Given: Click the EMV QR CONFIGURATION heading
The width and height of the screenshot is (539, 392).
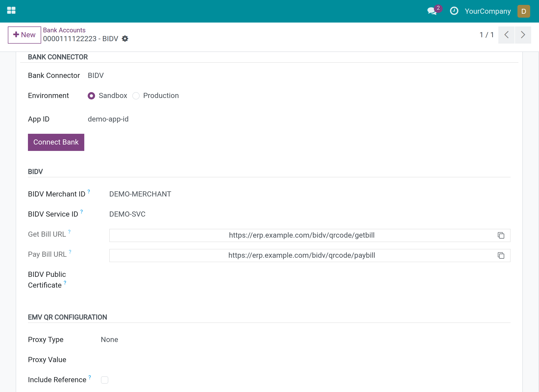Looking at the screenshot, I should (67, 317).
